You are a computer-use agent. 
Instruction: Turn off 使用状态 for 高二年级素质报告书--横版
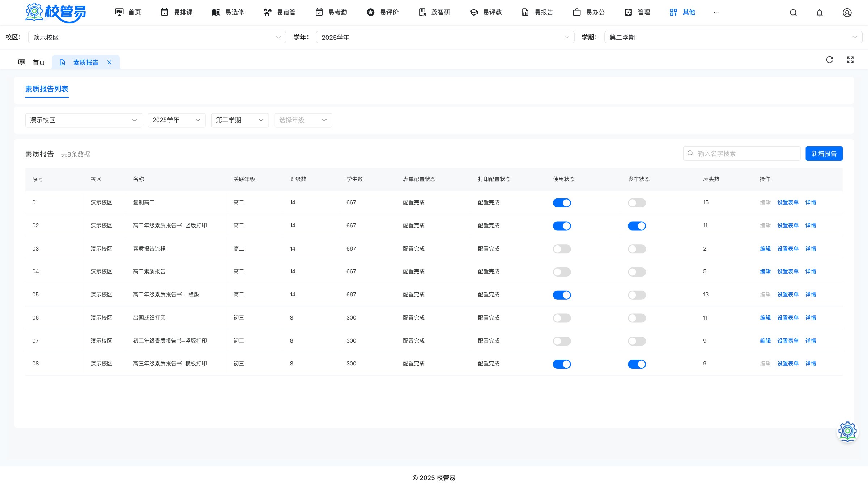[562, 295]
